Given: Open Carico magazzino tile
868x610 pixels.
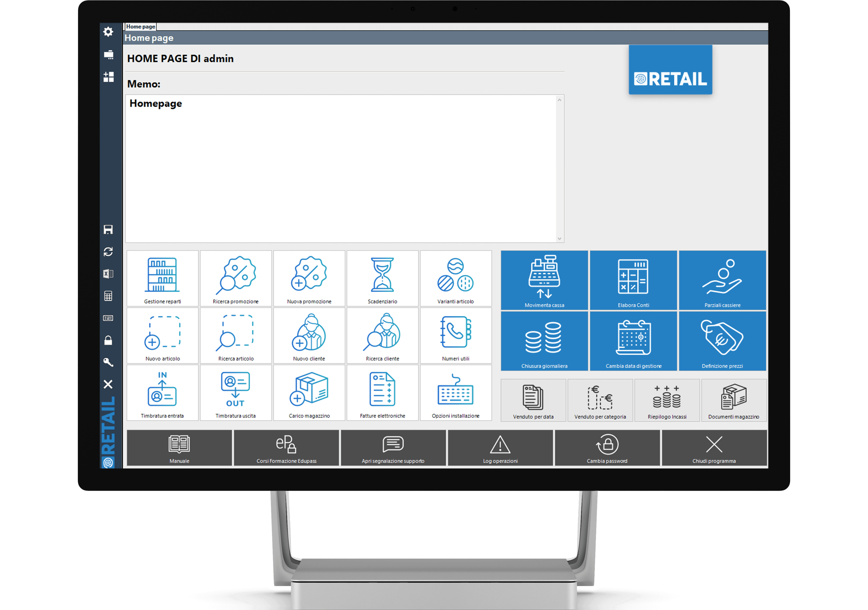Looking at the screenshot, I should (309, 393).
